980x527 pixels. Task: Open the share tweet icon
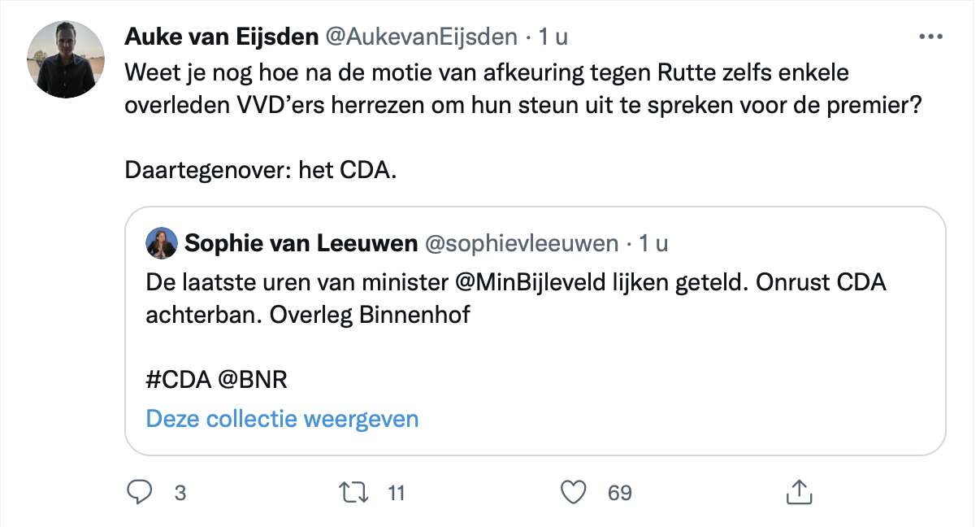coord(798,491)
